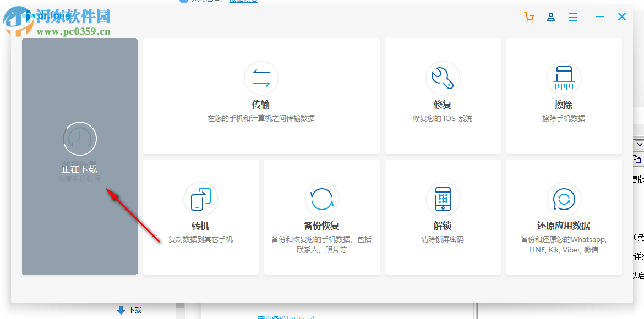Click the downloading circular icon in gray panel
Viewport: 644px width, 319px height.
(x=79, y=139)
